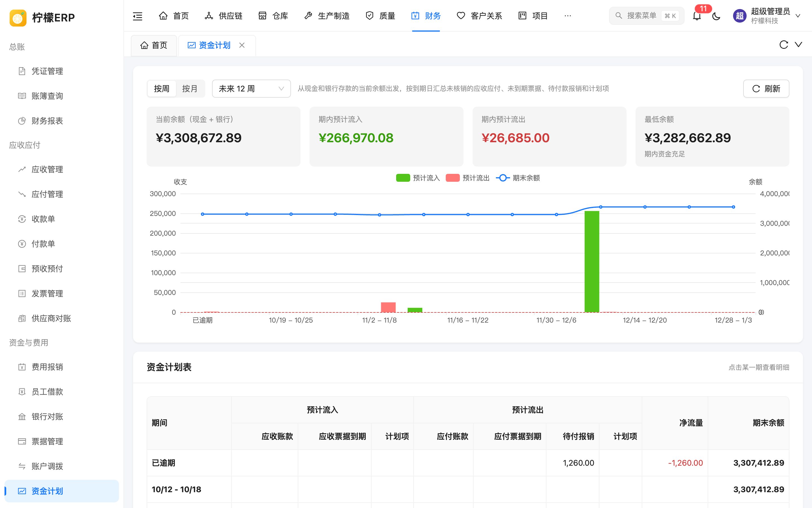Open 应付管理 in sidebar
Screen dimensions: 812x508
click(x=62, y=194)
